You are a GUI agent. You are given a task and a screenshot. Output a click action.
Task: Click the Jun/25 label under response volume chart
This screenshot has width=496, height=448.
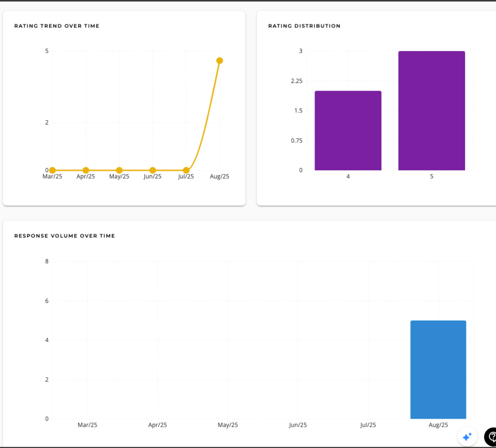(x=298, y=425)
